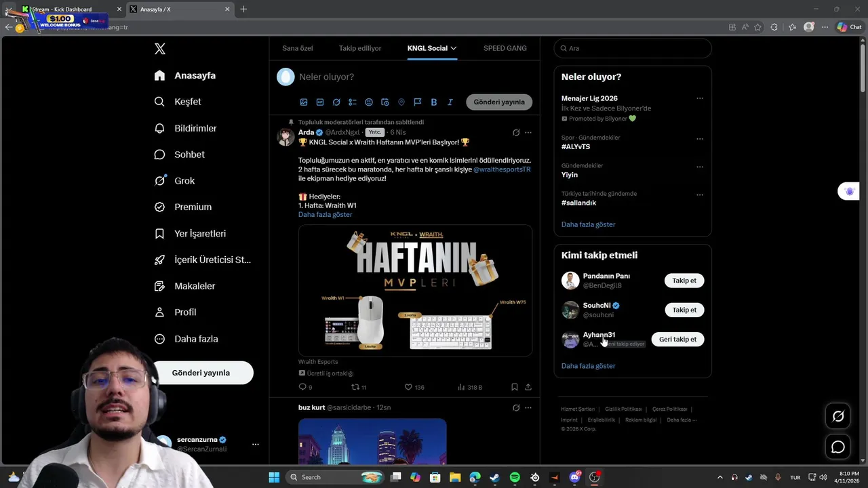The height and width of the screenshot is (488, 868).
Task: Open Haftanın MVP'leri post image
Action: coord(415,290)
